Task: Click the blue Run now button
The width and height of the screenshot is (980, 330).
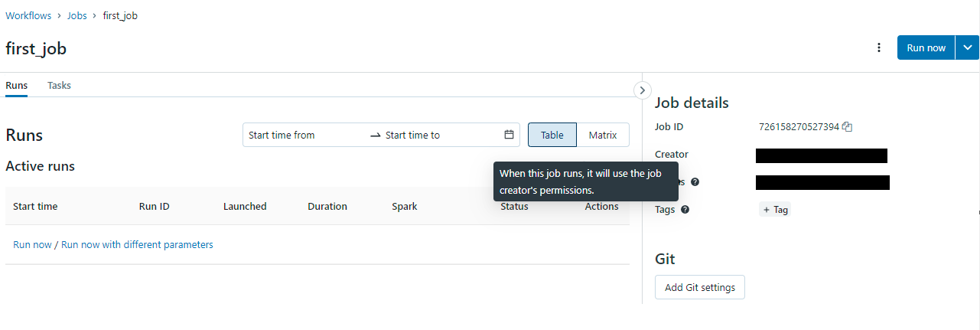Action: pos(926,47)
